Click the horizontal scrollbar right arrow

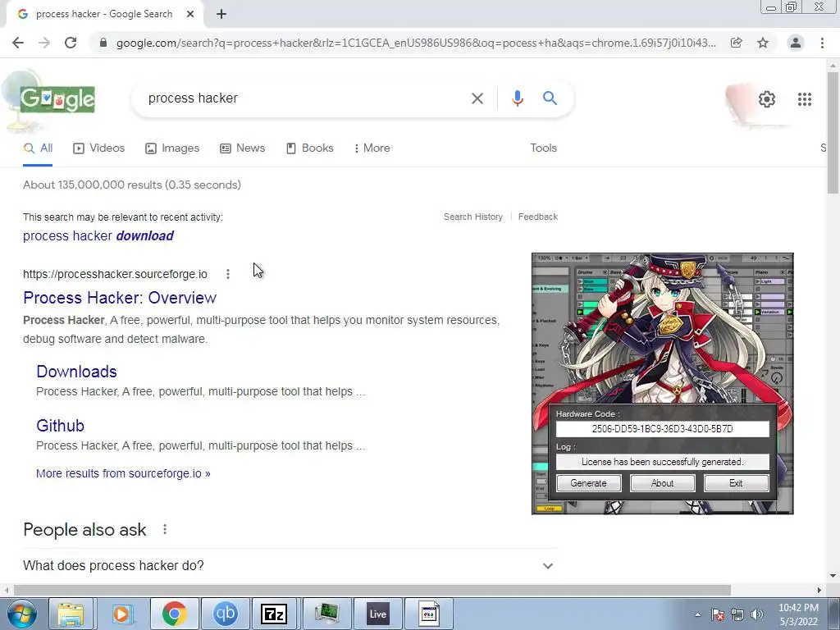coord(819,590)
